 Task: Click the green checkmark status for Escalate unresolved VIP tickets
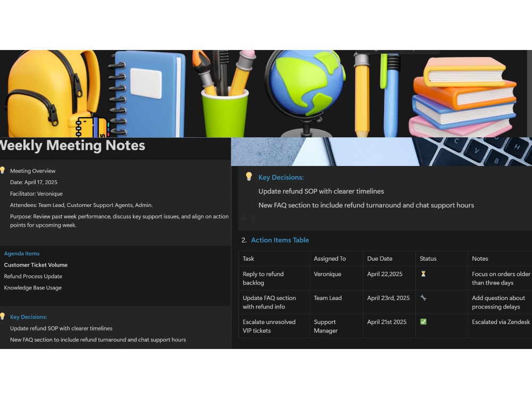click(423, 322)
